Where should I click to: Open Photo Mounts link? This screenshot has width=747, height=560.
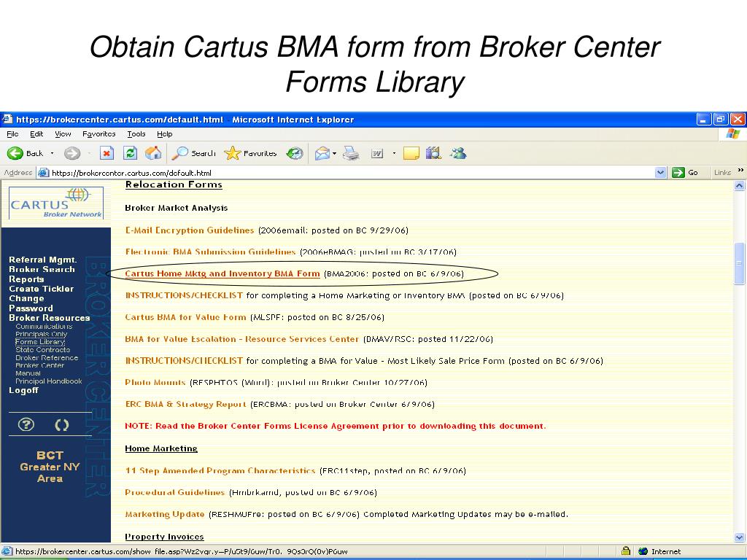pyautogui.click(x=155, y=382)
